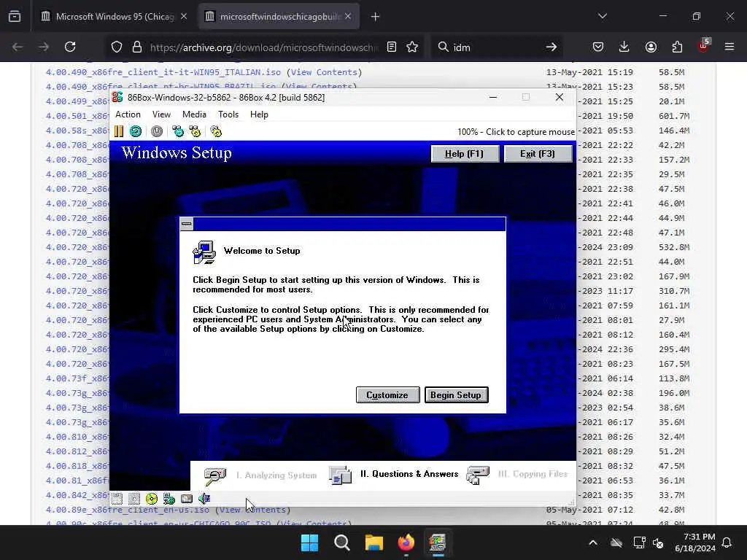747x560 pixels.
Task: Show hidden tray icons chevron
Action: click(x=593, y=542)
